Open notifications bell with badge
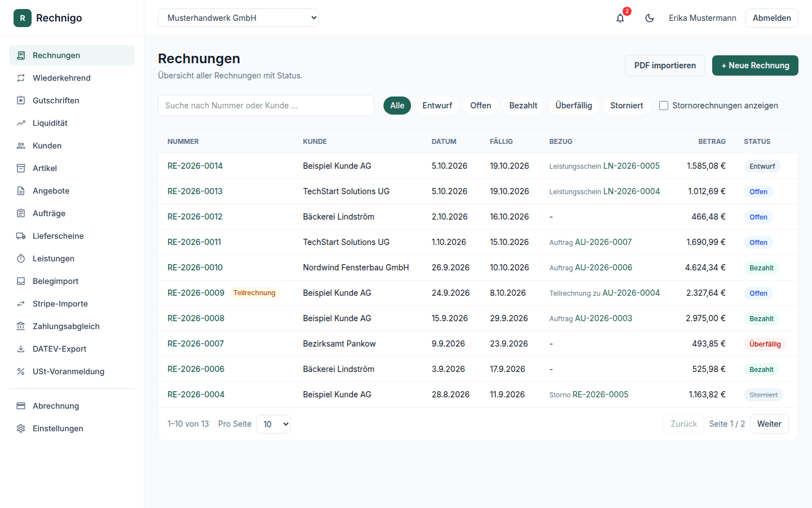The image size is (812, 508). 620,18
